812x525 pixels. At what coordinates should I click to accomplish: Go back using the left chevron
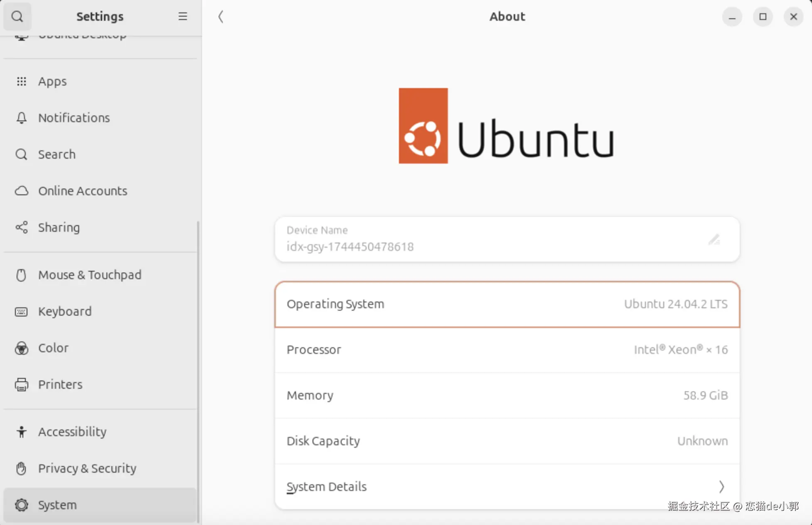point(221,17)
